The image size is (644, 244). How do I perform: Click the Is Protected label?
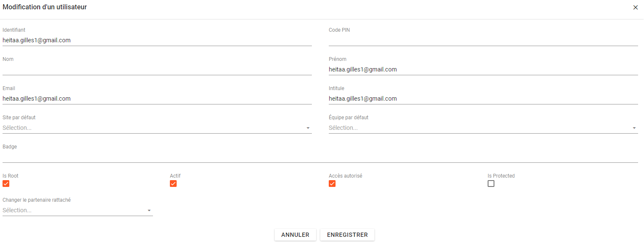coord(501,176)
